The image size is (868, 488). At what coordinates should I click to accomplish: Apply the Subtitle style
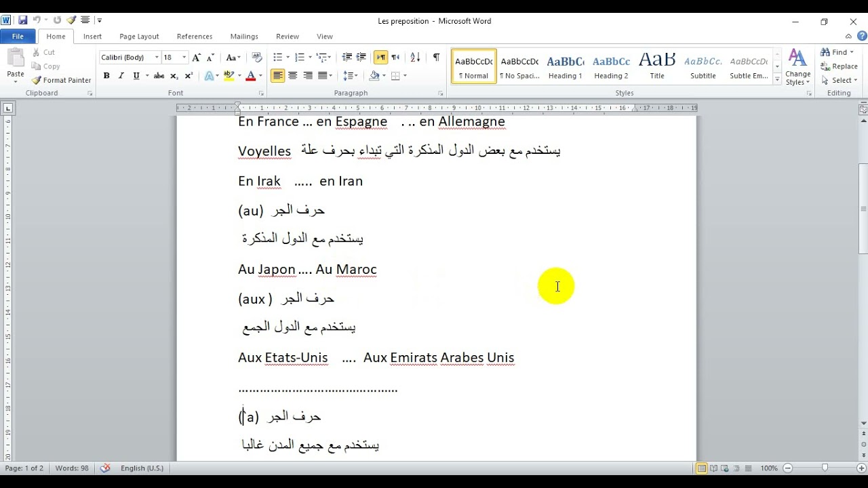click(703, 66)
